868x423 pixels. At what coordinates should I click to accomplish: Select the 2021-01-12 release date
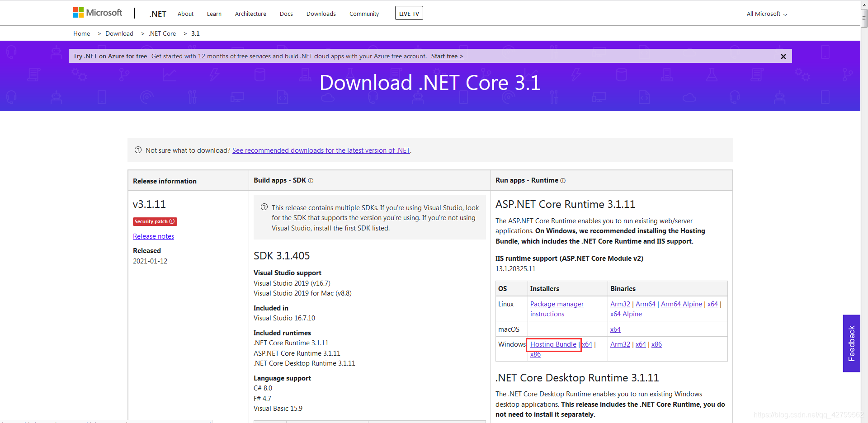coord(150,261)
